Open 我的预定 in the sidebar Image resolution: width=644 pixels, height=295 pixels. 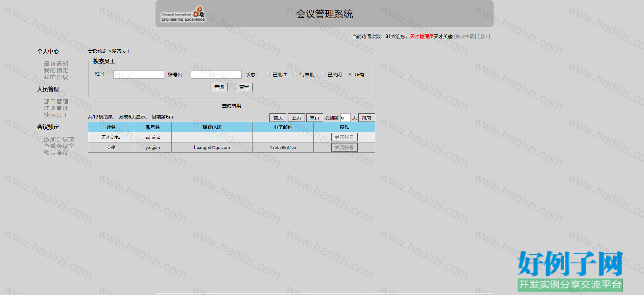[x=56, y=70]
